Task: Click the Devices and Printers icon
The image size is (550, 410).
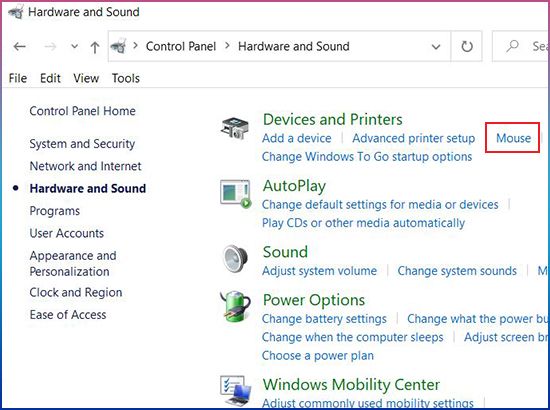Action: tap(235, 128)
